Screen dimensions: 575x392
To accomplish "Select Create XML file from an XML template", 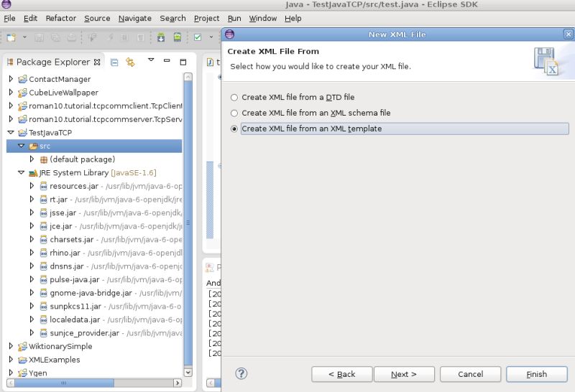I will click(x=234, y=129).
